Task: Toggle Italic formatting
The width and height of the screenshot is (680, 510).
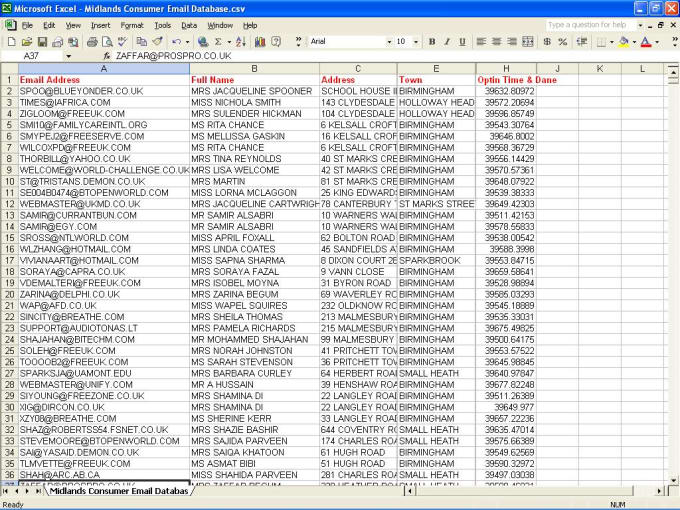Action: coord(447,42)
